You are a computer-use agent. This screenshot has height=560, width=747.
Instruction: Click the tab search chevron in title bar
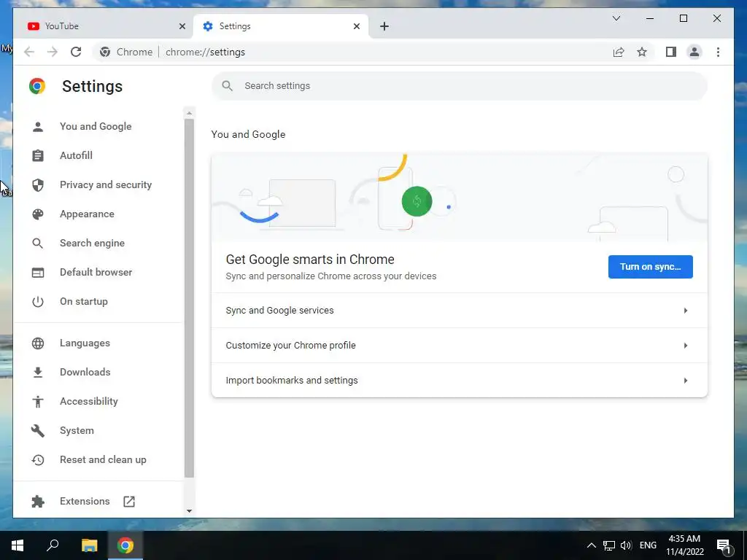click(x=616, y=18)
